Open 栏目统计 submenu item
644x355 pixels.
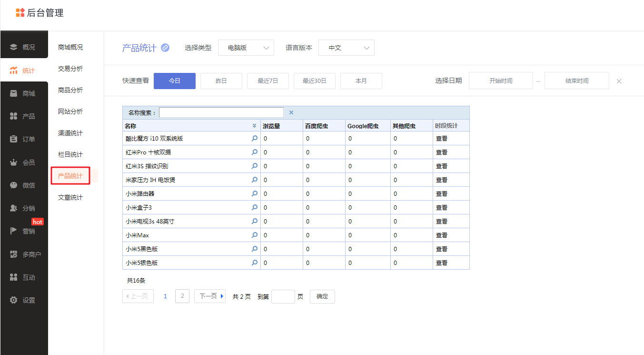pyautogui.click(x=70, y=154)
